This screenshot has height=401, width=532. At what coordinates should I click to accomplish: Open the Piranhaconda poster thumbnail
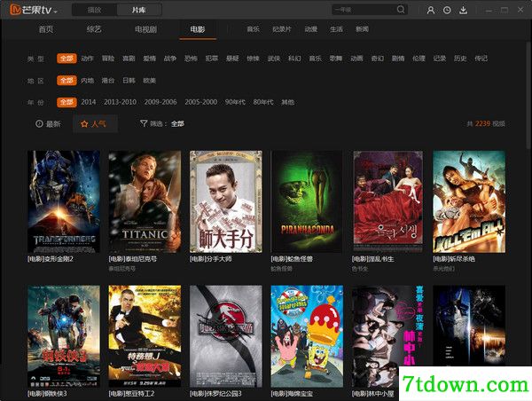pyautogui.click(x=307, y=201)
